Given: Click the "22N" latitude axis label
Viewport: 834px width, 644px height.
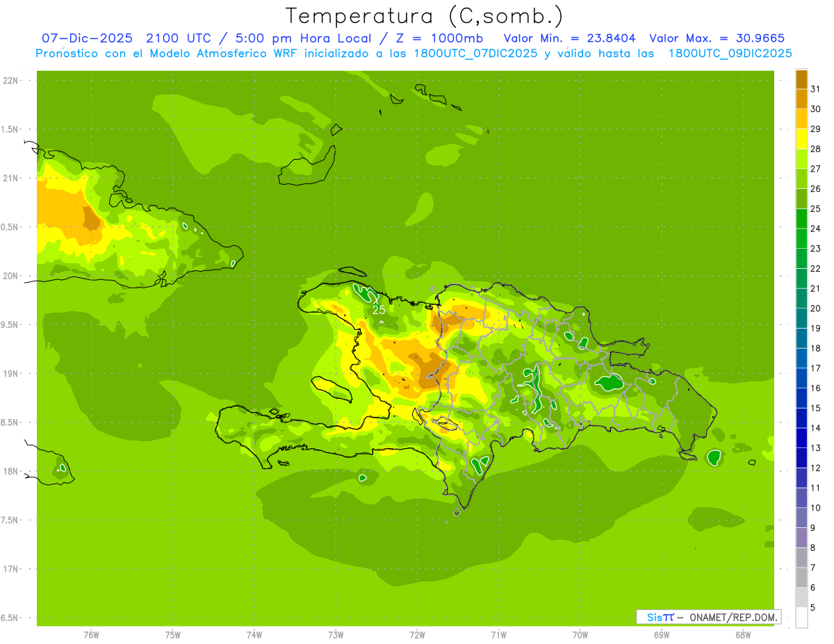Looking at the screenshot, I should click(x=11, y=81).
